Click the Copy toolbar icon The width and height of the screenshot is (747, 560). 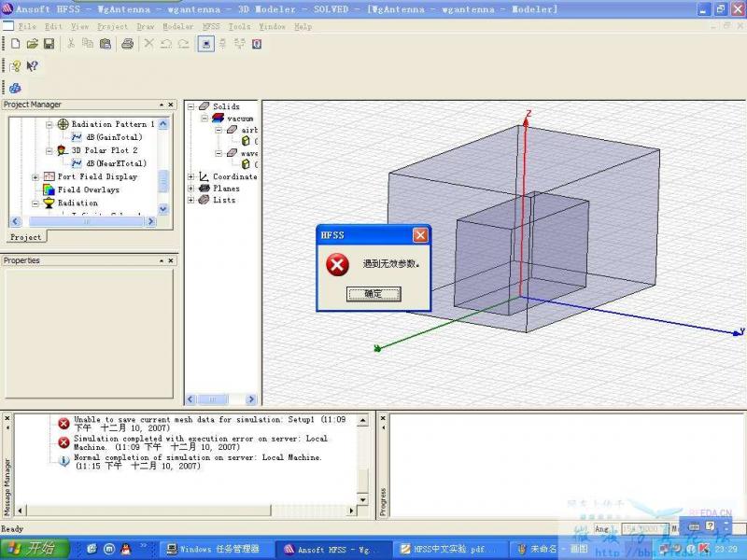[x=88, y=44]
